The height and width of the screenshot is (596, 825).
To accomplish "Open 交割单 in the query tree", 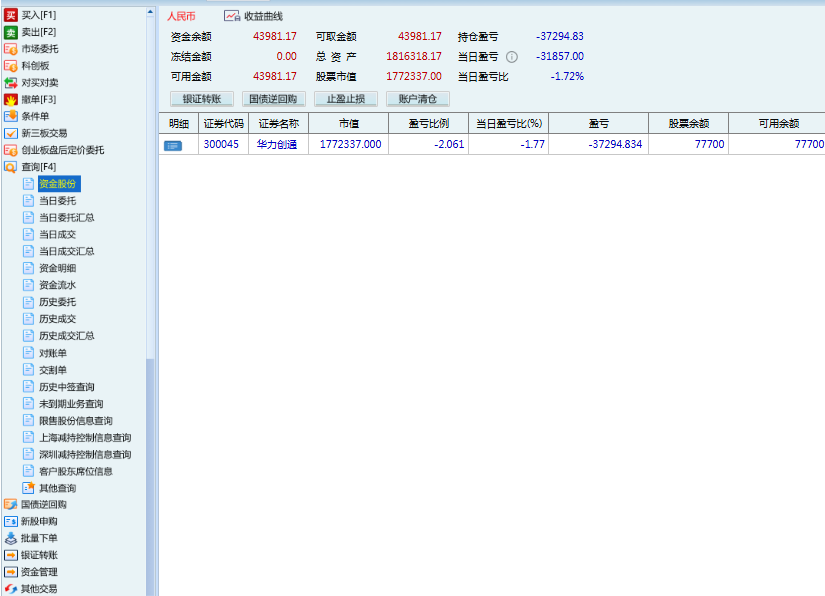I will pyautogui.click(x=53, y=370).
